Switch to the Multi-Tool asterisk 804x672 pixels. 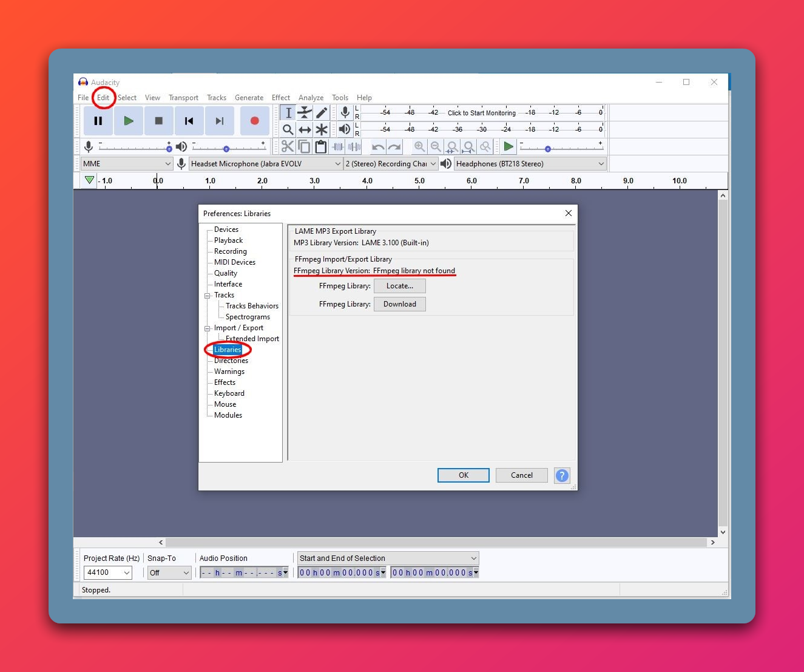click(322, 129)
